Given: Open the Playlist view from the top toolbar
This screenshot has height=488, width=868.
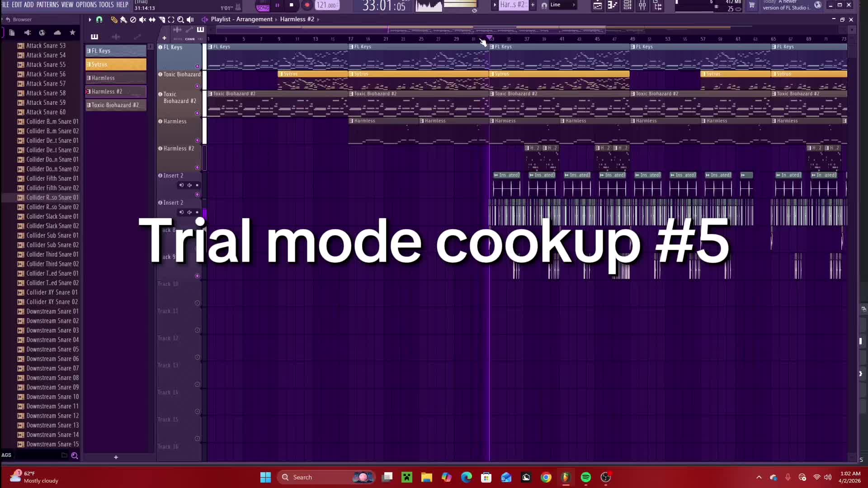Looking at the screenshot, I should coord(598,5).
